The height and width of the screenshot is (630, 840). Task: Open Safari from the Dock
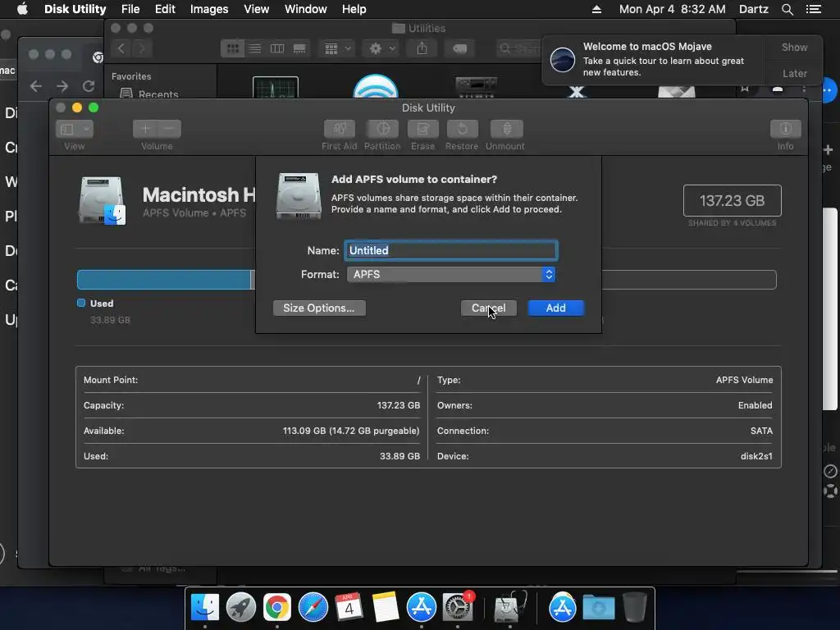pos(313,608)
